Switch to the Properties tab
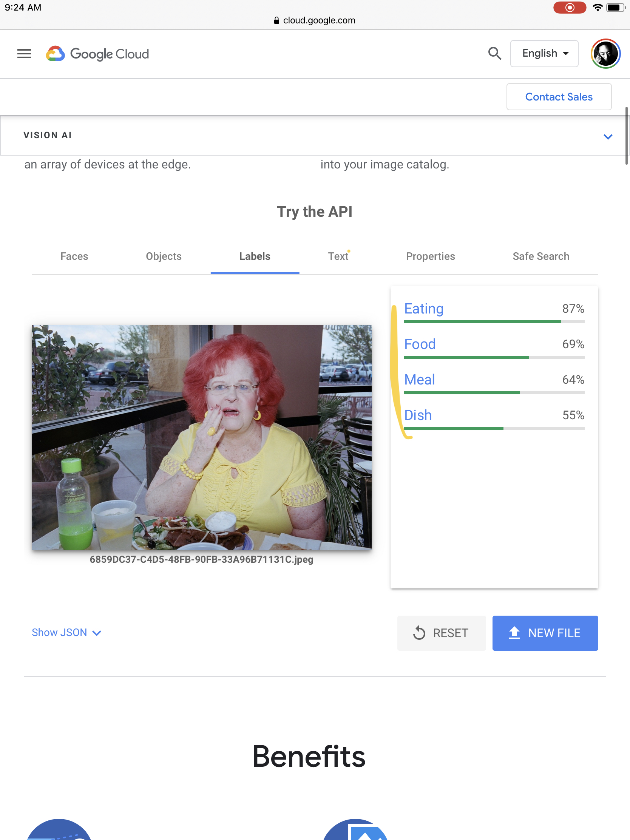Screen dimensions: 630x840 430,256
